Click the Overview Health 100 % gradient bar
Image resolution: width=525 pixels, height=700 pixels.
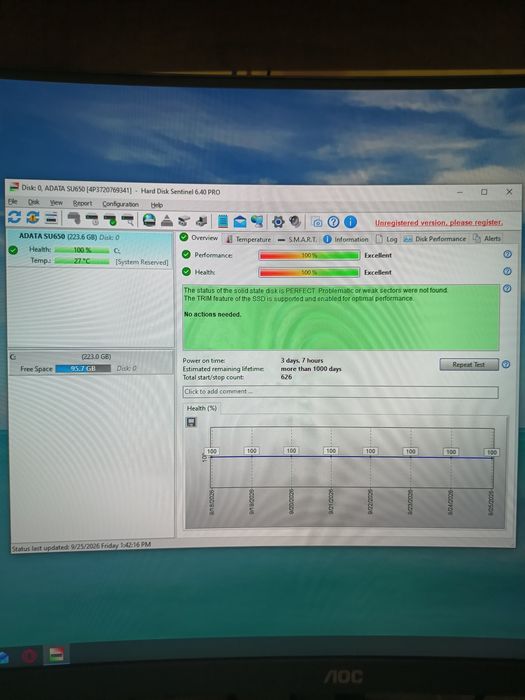coord(309,272)
